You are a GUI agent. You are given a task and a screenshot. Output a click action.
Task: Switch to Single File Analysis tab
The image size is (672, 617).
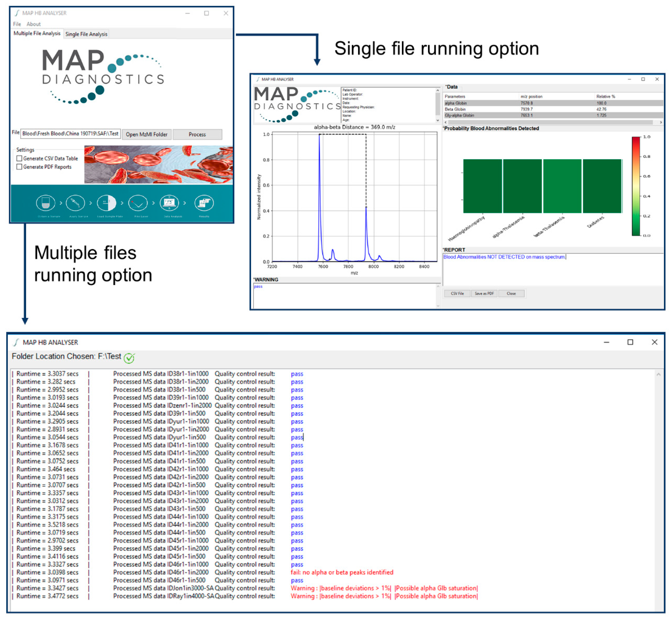tap(86, 34)
